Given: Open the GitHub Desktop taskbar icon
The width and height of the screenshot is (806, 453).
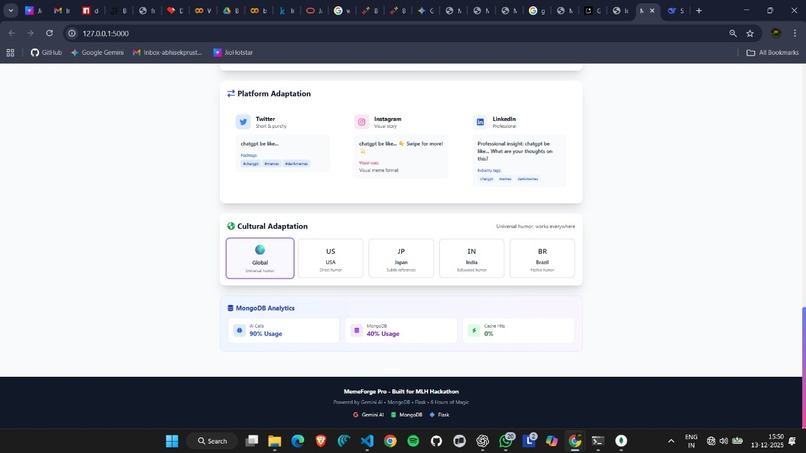Looking at the screenshot, I should pos(436,441).
